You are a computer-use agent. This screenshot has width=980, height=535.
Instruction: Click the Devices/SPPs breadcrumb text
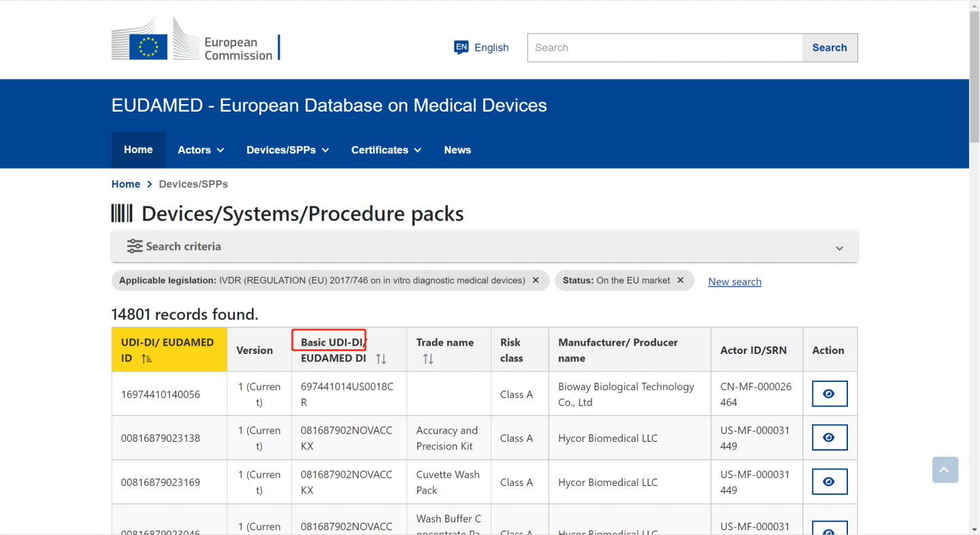click(193, 184)
